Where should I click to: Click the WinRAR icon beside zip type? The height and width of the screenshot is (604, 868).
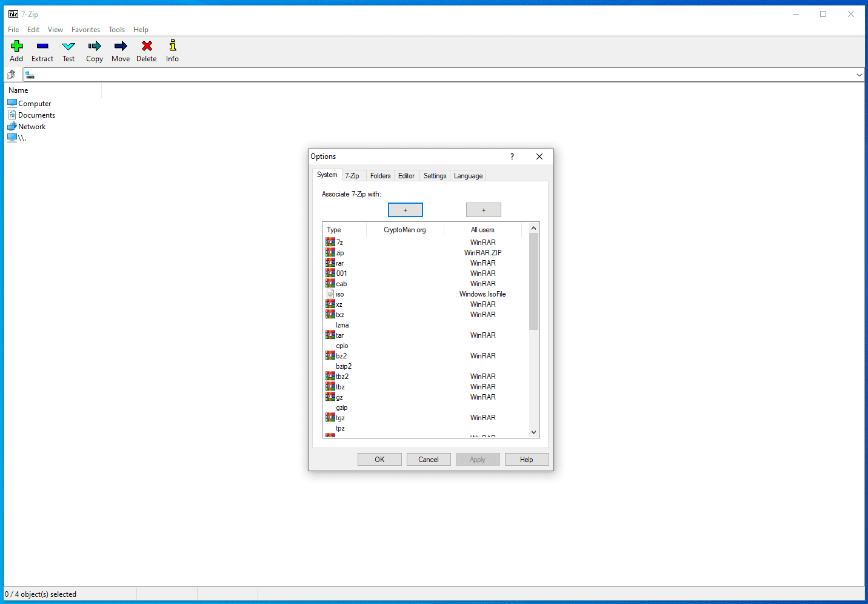[x=330, y=252]
